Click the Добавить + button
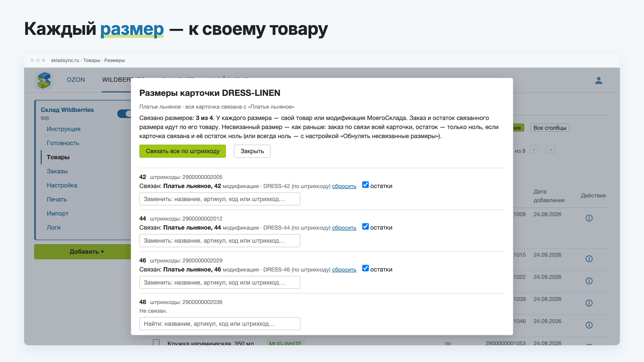The height and width of the screenshot is (362, 644). click(x=83, y=252)
